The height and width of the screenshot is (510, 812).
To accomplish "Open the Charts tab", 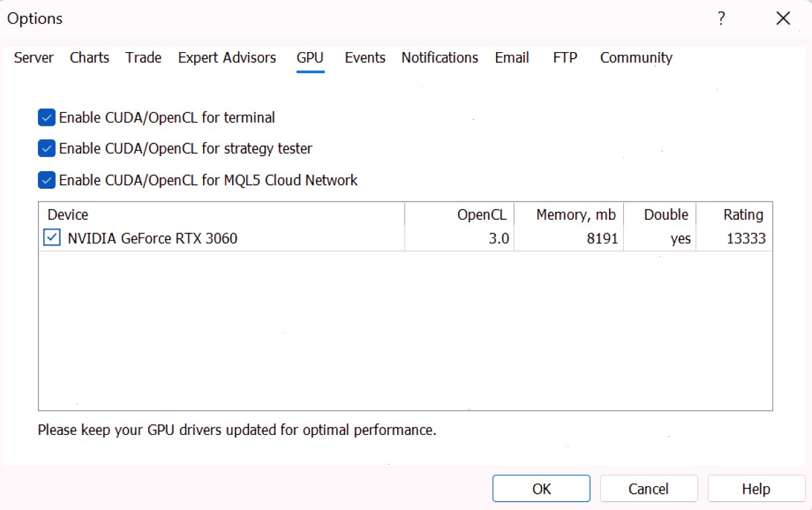I will click(x=89, y=58).
